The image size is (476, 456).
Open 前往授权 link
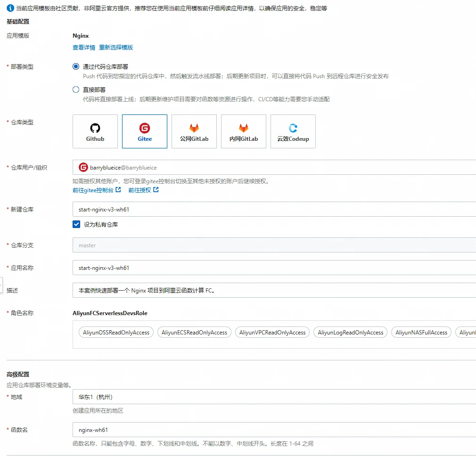(140, 190)
